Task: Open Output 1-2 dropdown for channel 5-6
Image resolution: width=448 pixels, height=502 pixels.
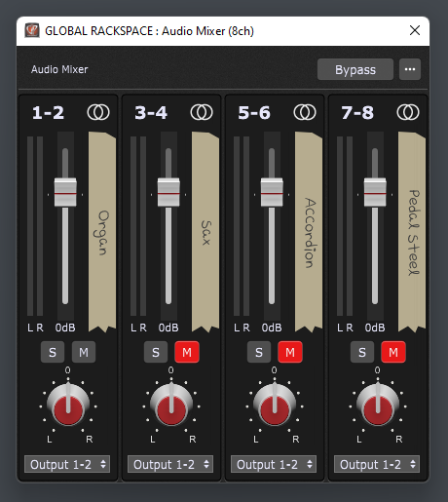Action: click(x=274, y=464)
